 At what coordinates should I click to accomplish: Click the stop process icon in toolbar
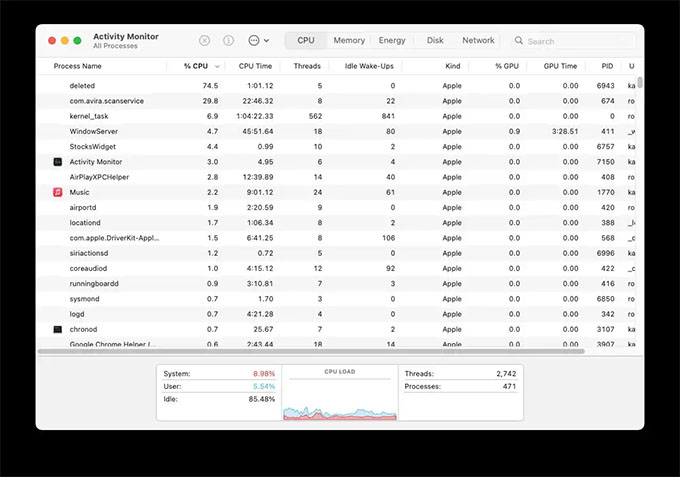[x=204, y=41]
